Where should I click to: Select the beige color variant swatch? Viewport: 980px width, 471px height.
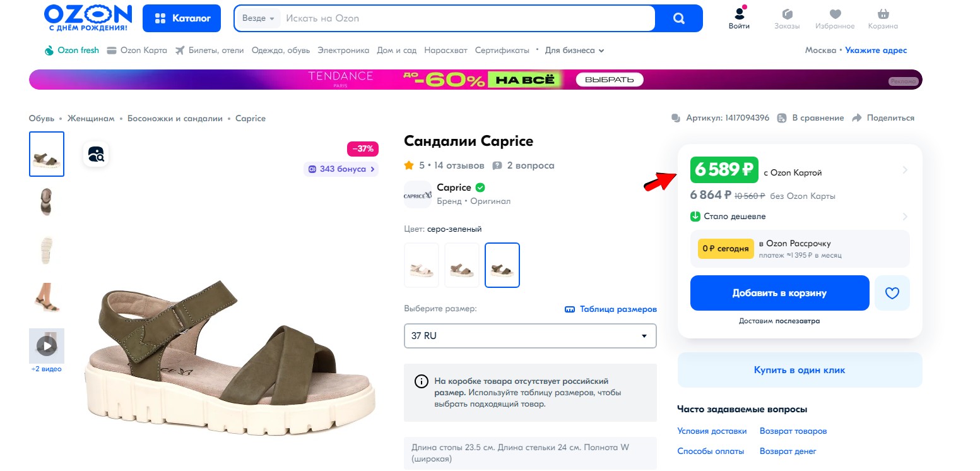(422, 265)
